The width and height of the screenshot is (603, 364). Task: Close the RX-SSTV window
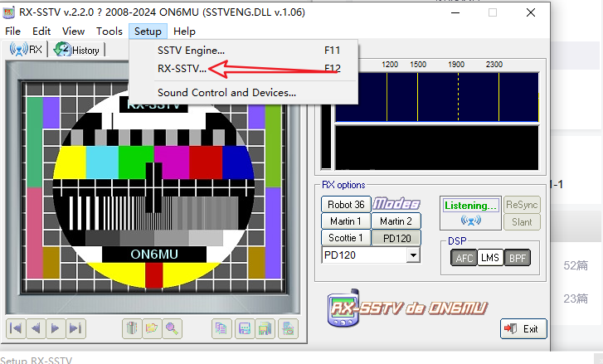pos(531,12)
